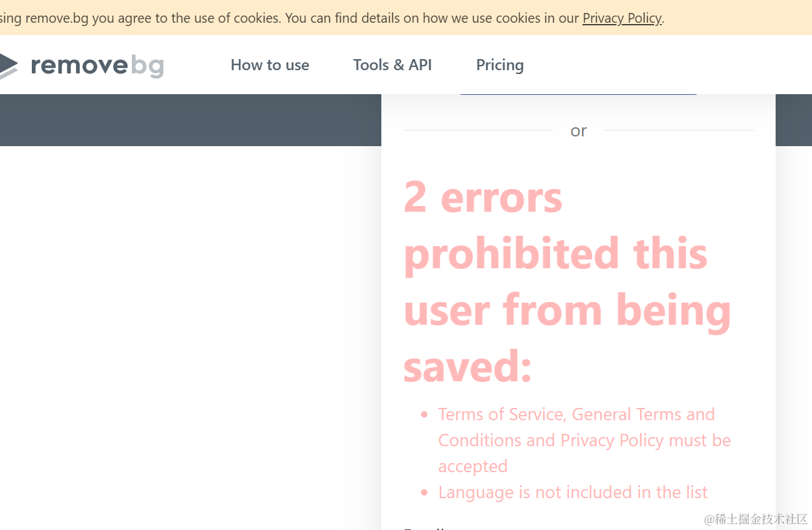Open the Privacy Policy link in cookie banner
812x530 pixels.
pyautogui.click(x=622, y=18)
